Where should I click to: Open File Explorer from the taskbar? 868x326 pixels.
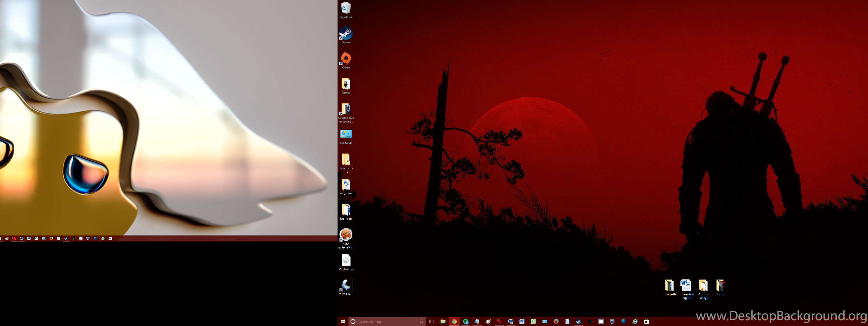[443, 321]
